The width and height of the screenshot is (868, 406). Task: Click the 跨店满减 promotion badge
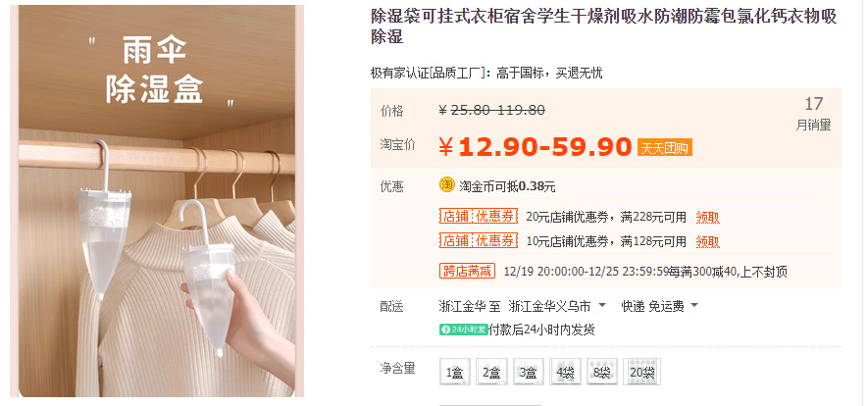467,271
